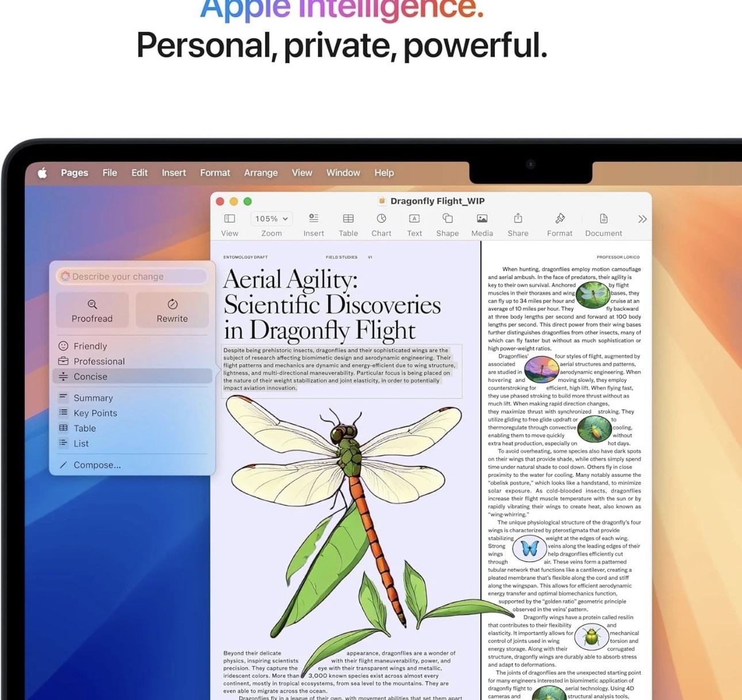Insert a Chart using the toolbar
The width and height of the screenshot is (742, 700).
point(381,219)
